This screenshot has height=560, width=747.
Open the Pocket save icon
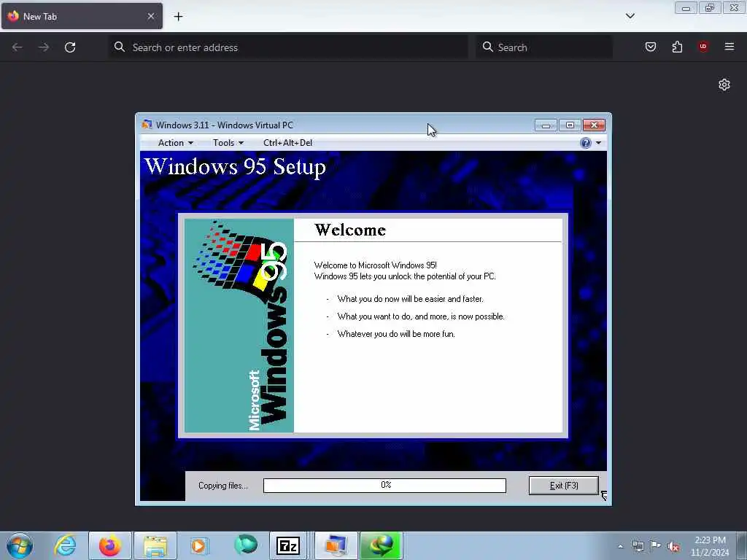pyautogui.click(x=650, y=47)
